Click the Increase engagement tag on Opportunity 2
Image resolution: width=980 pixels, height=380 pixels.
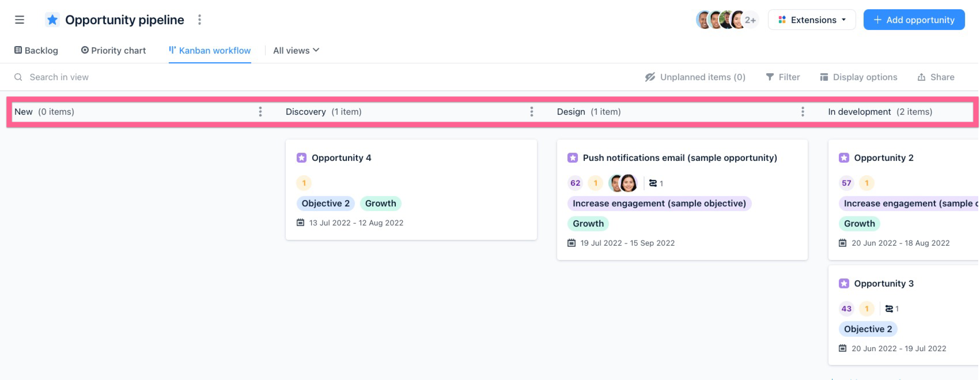909,204
